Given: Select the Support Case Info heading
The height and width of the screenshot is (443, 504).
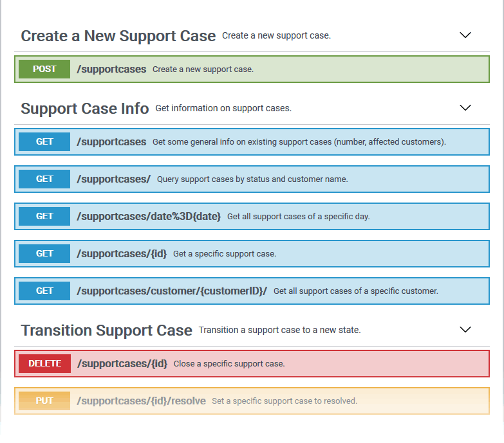Looking at the screenshot, I should pos(85,109).
